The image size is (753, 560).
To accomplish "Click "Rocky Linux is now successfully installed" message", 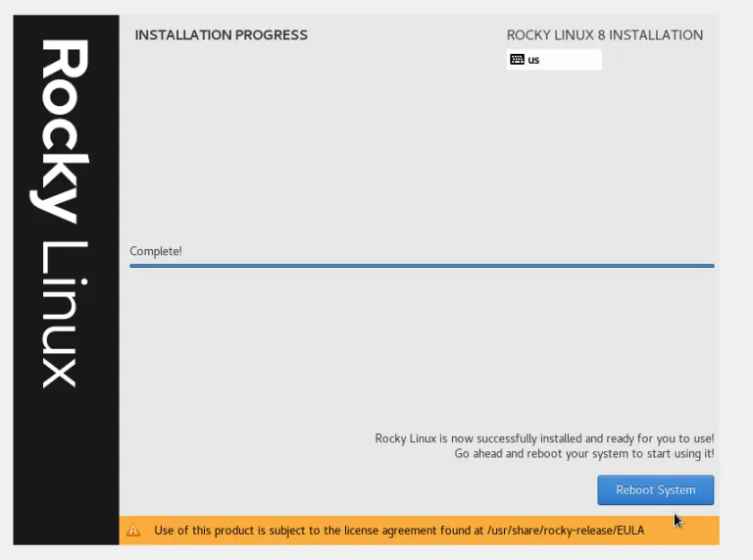I will pos(544,438).
